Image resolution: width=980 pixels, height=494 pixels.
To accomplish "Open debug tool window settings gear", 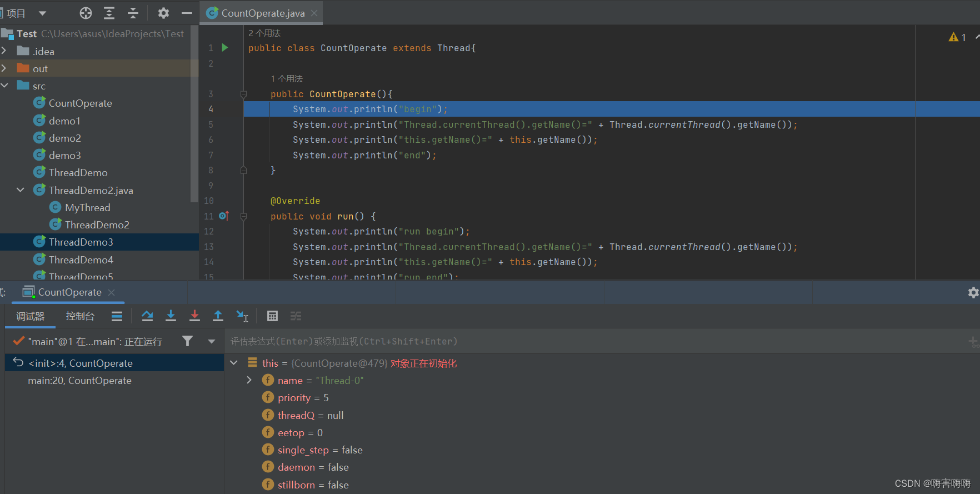I will click(x=973, y=292).
